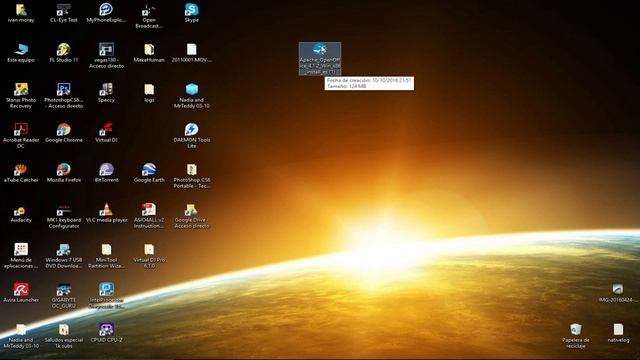640x360 pixels.
Task: Open CPUID CPU-Z shortcut
Action: (106, 330)
